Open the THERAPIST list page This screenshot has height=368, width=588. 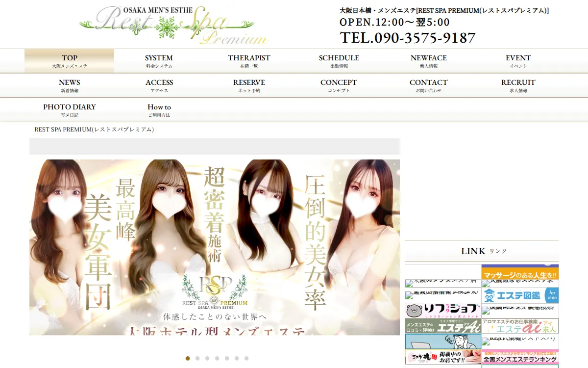pos(249,61)
